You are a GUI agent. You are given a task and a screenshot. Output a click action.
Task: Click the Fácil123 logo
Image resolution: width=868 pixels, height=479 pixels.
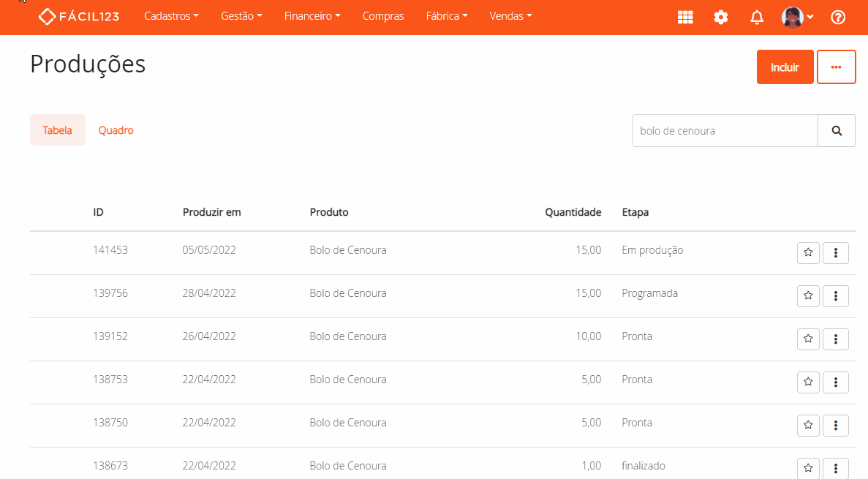(x=78, y=16)
